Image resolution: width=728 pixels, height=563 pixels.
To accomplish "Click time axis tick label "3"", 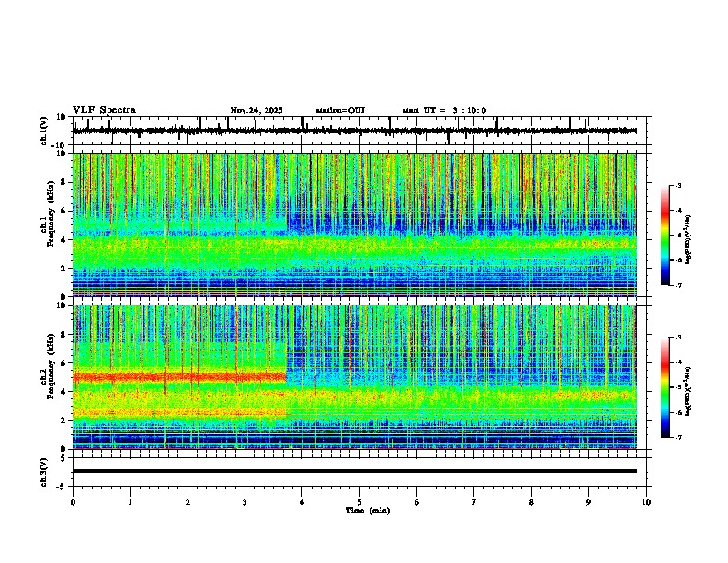I will (245, 502).
